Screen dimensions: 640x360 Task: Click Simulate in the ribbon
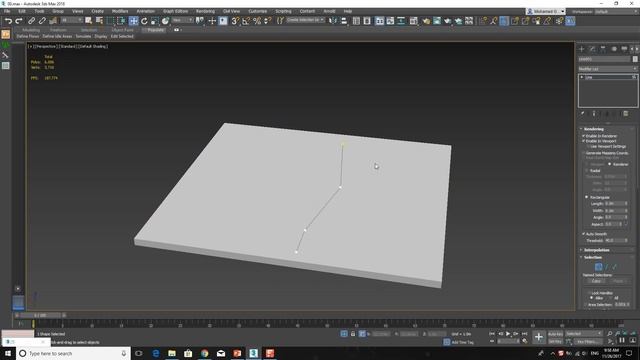[x=83, y=36]
